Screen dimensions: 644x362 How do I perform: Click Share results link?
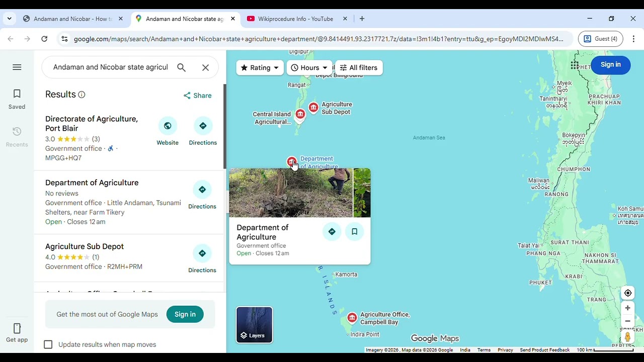[197, 96]
